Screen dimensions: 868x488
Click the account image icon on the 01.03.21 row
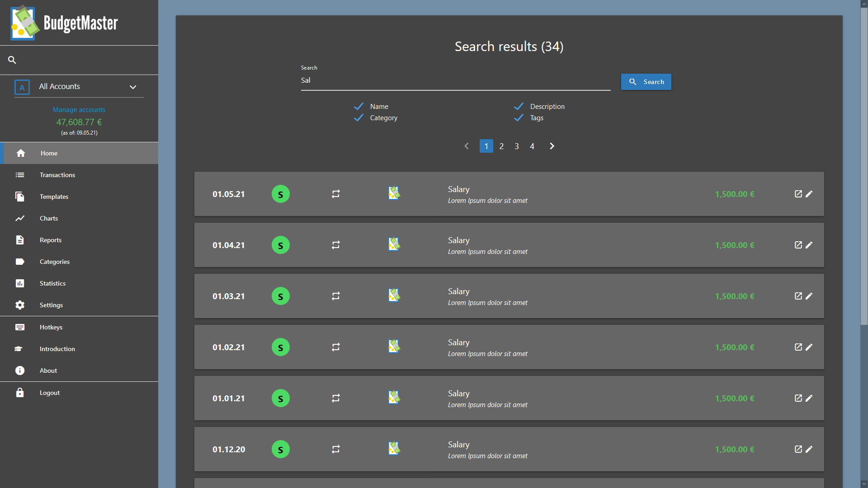[x=394, y=296]
